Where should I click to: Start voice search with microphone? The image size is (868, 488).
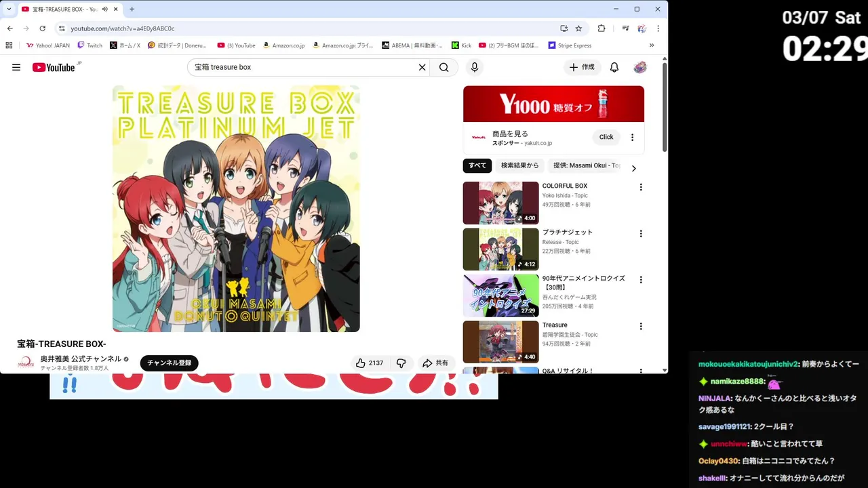tap(475, 67)
